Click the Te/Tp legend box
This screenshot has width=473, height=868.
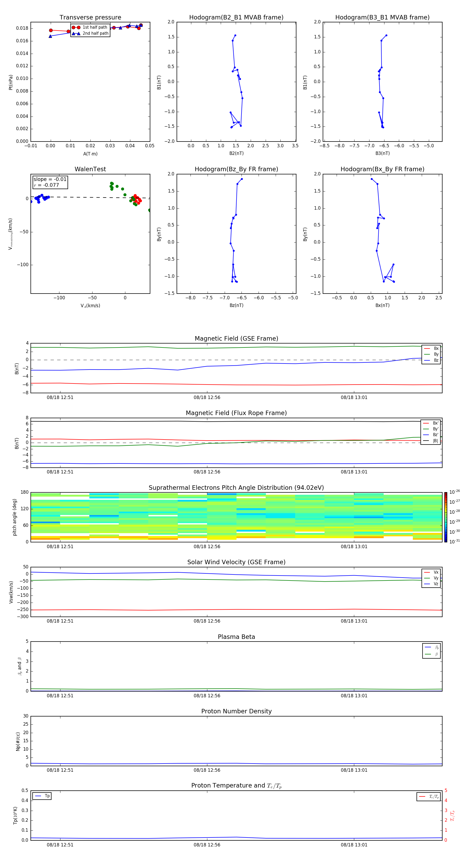coord(429,796)
